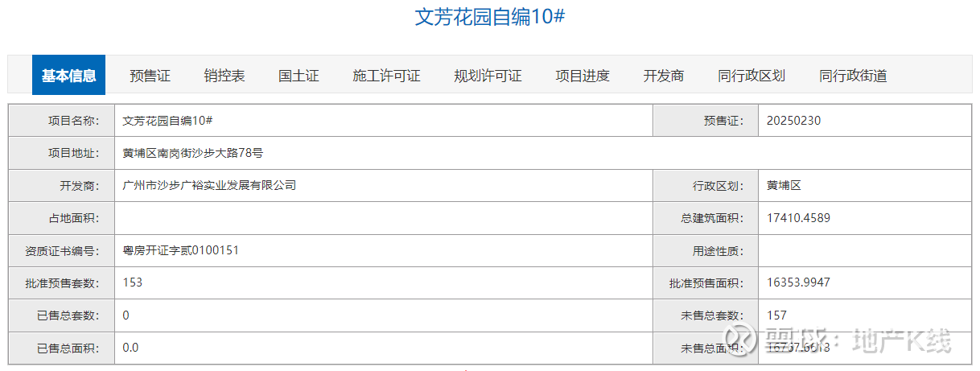Viewport: 980px width, 371px height.
Task: Go to the 国土证 tab
Action: pyautogui.click(x=299, y=76)
